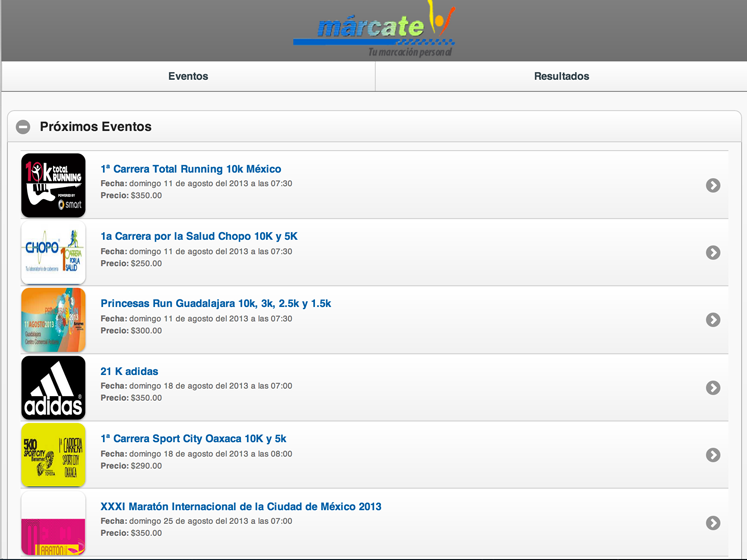Click the price $300.00 text

pos(146,330)
